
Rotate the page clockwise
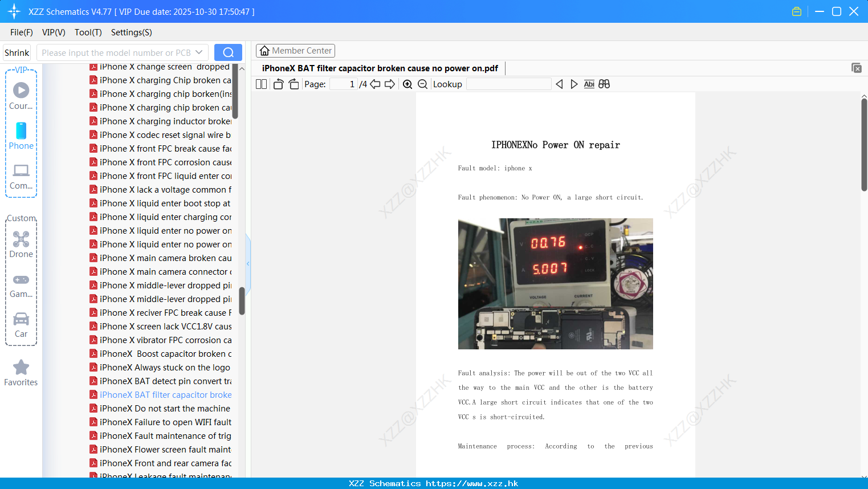[294, 84]
